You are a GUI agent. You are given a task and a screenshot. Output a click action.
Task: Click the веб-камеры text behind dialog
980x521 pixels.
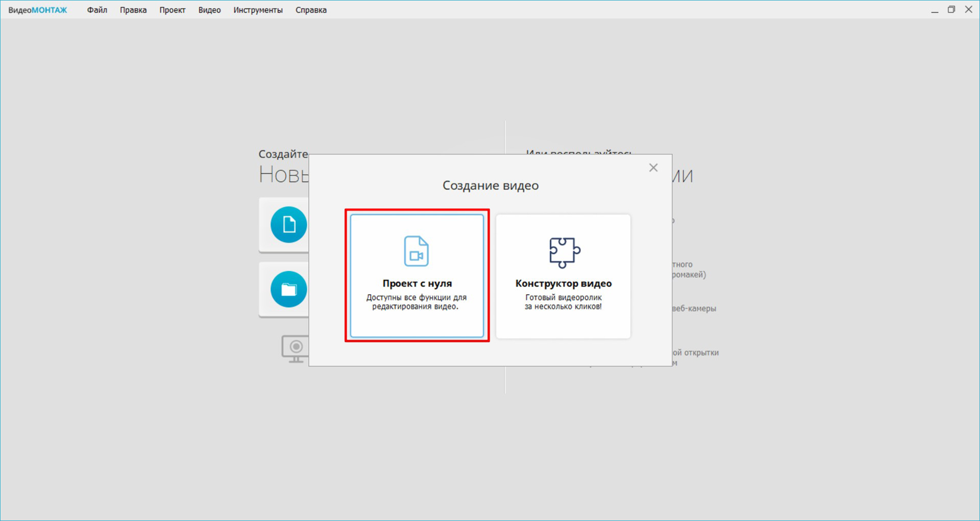(x=694, y=309)
